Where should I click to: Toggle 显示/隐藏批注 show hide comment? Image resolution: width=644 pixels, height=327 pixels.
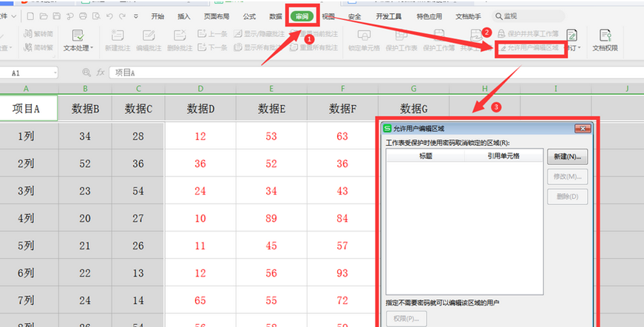259,34
